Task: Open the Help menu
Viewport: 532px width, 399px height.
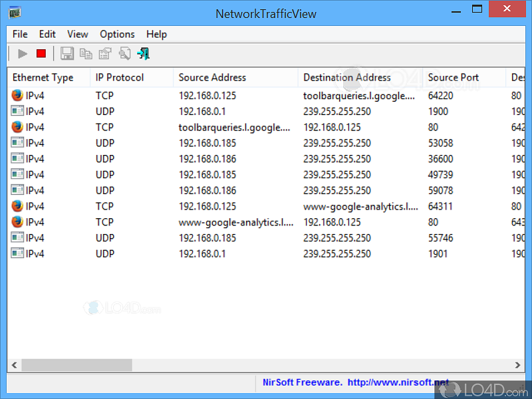Action: click(156, 34)
